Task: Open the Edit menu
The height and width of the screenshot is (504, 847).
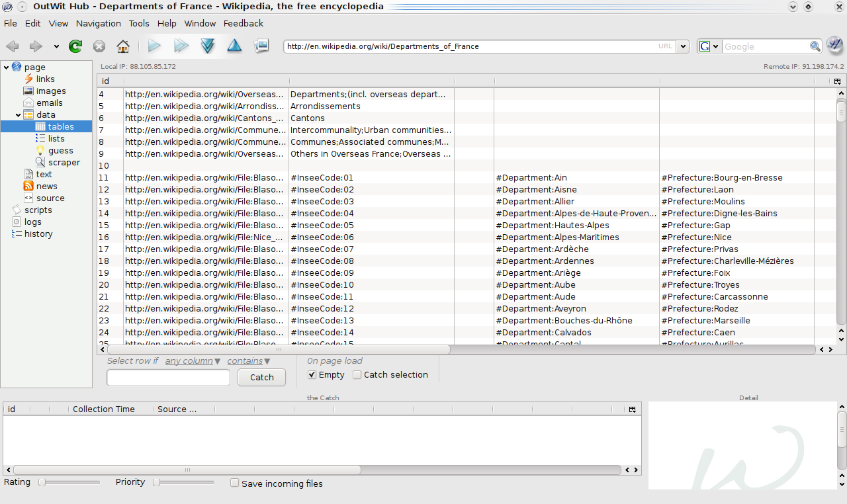Action: 33,23
